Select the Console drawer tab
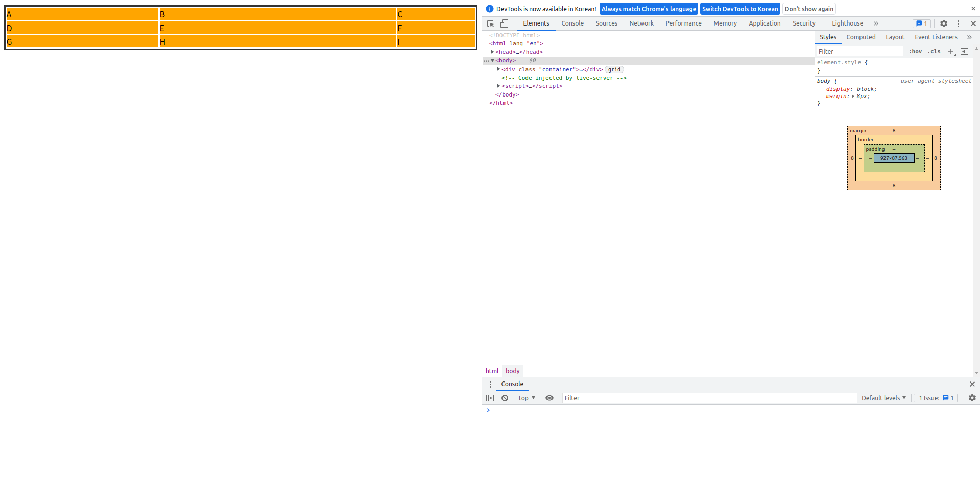Image resolution: width=980 pixels, height=478 pixels. pos(512,384)
